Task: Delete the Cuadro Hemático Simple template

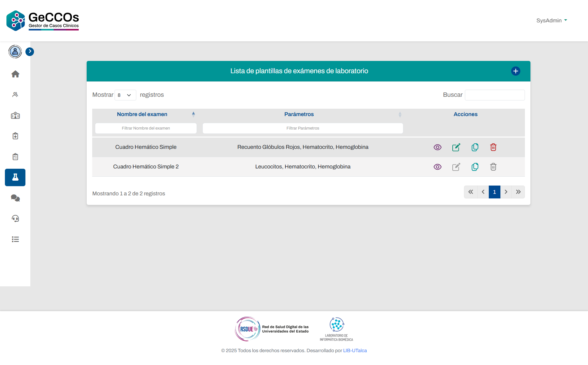Action: pos(493,147)
